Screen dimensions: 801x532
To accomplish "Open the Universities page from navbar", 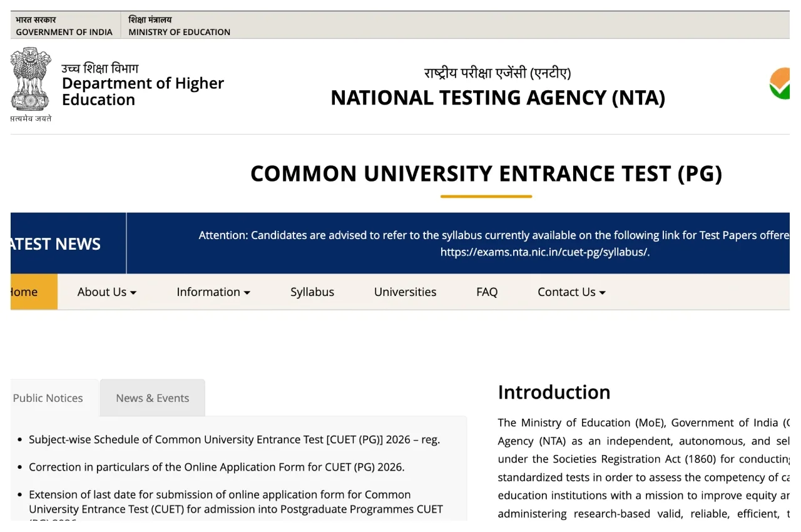I will pyautogui.click(x=405, y=292).
